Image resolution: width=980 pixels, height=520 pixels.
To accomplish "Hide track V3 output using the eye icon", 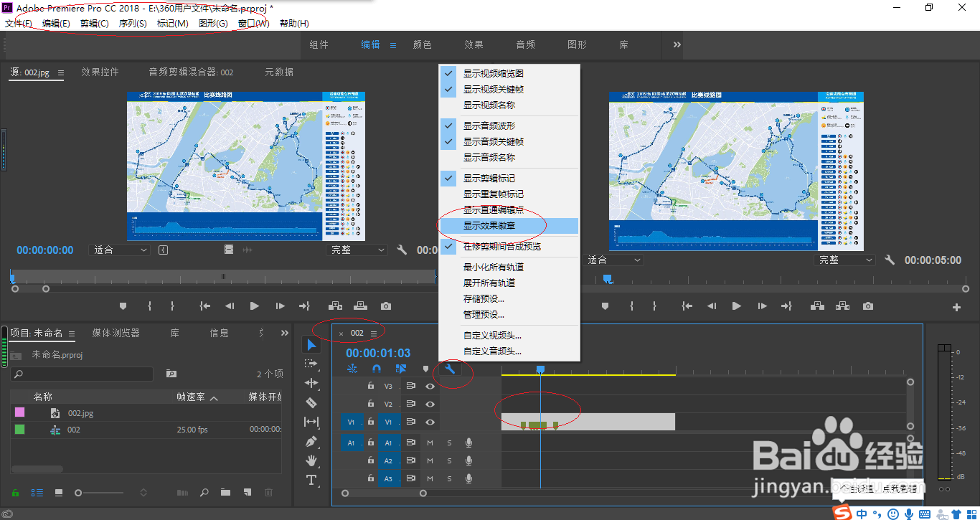I will tap(430, 387).
